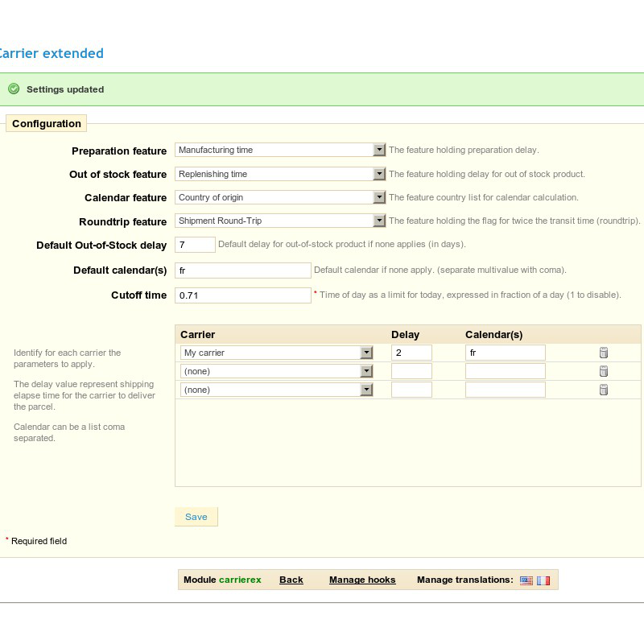This screenshot has height=644, width=644.
Task: Choose French translation flag icon
Action: click(x=543, y=580)
